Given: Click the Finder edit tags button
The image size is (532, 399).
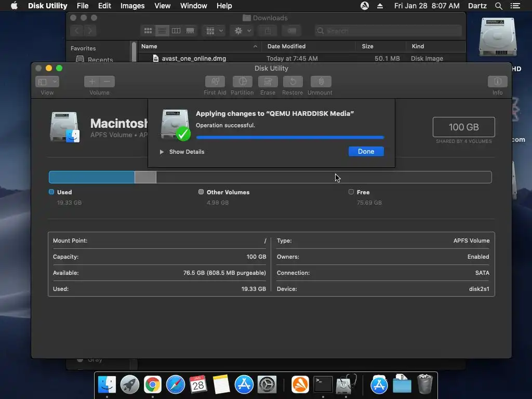Looking at the screenshot, I should coord(291,31).
